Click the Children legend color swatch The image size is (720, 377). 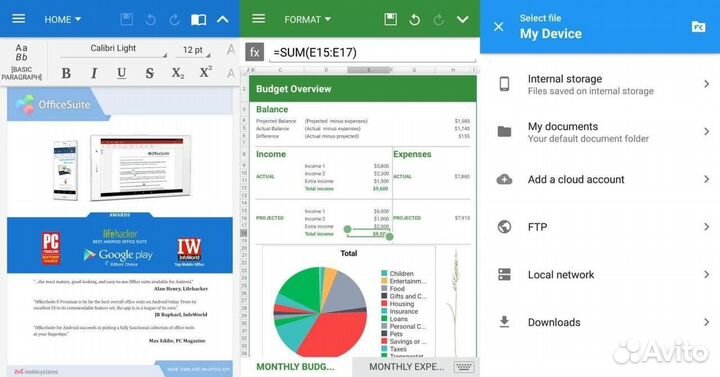[384, 273]
